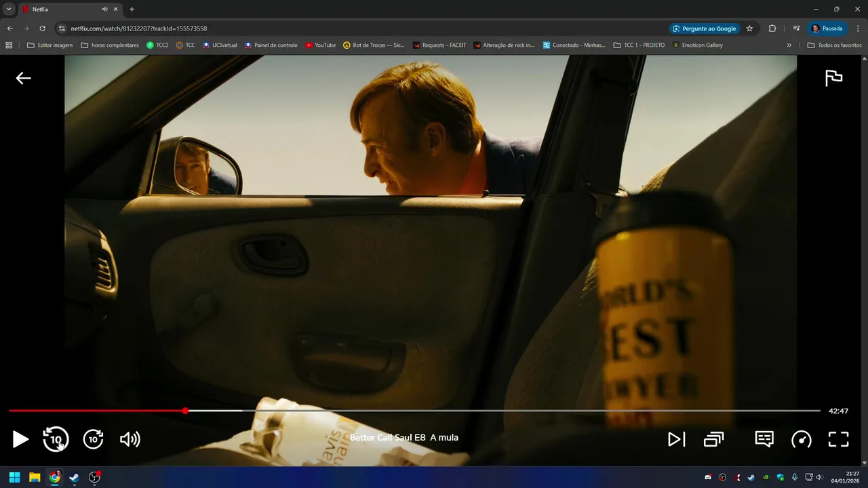Open the TCC bookmark
The image size is (868, 488).
point(185,45)
